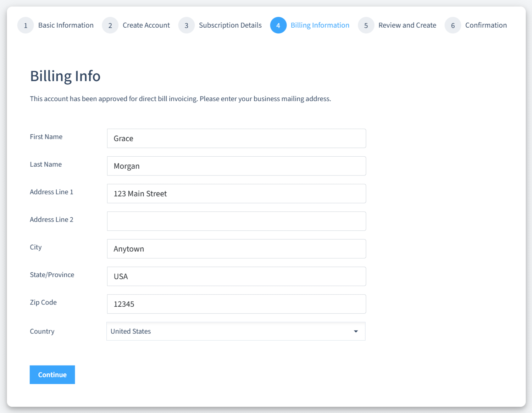
Task: Click the highlighted step 4 circle
Action: point(278,26)
